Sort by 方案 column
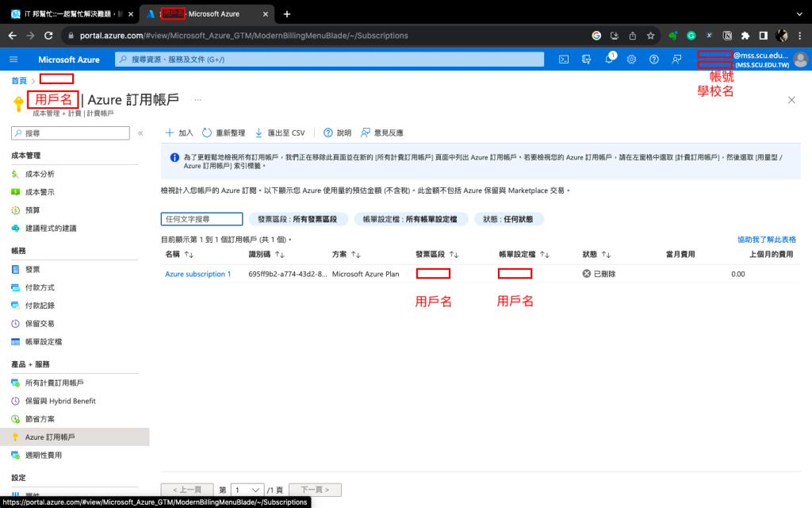This screenshot has width=812, height=508. [x=346, y=255]
